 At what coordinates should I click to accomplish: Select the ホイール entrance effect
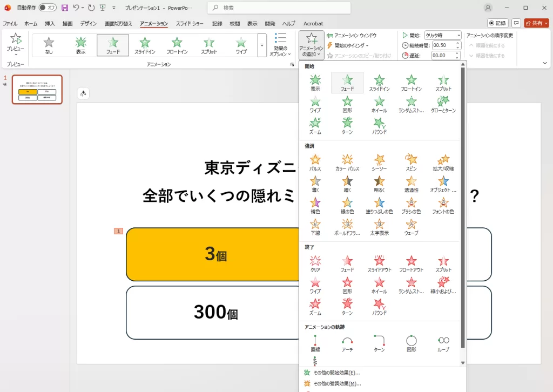tap(379, 104)
